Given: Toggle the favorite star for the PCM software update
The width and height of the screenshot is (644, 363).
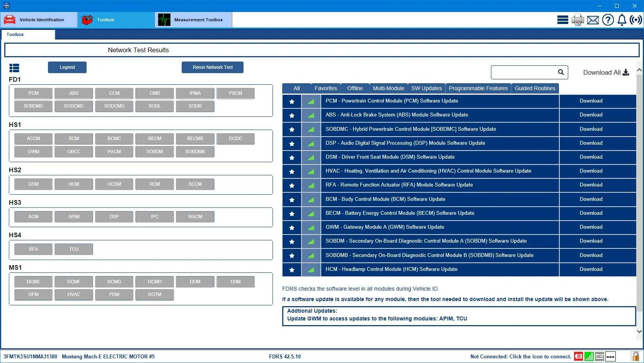Looking at the screenshot, I should 292,101.
